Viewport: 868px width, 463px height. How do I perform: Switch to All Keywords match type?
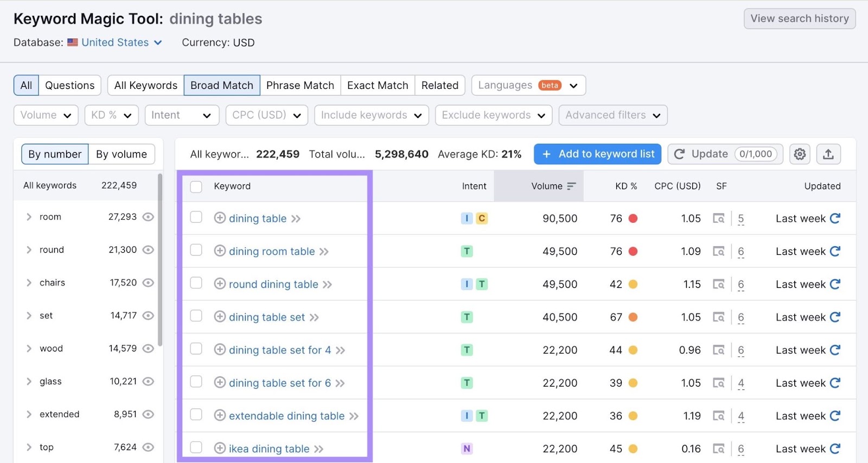pyautogui.click(x=146, y=85)
